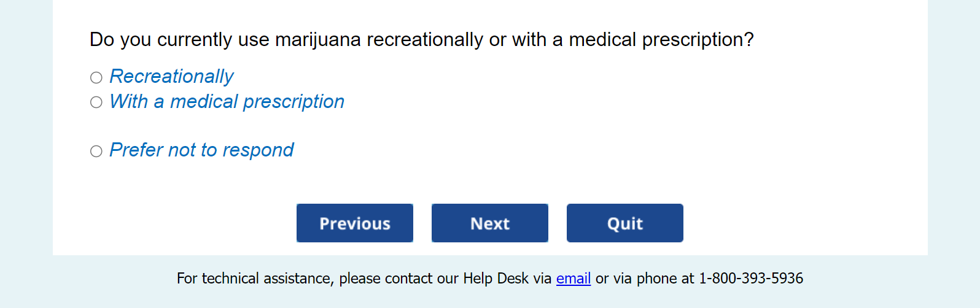The width and height of the screenshot is (980, 308).
Task: Click "or via phone at" footer text
Action: pyautogui.click(x=645, y=279)
